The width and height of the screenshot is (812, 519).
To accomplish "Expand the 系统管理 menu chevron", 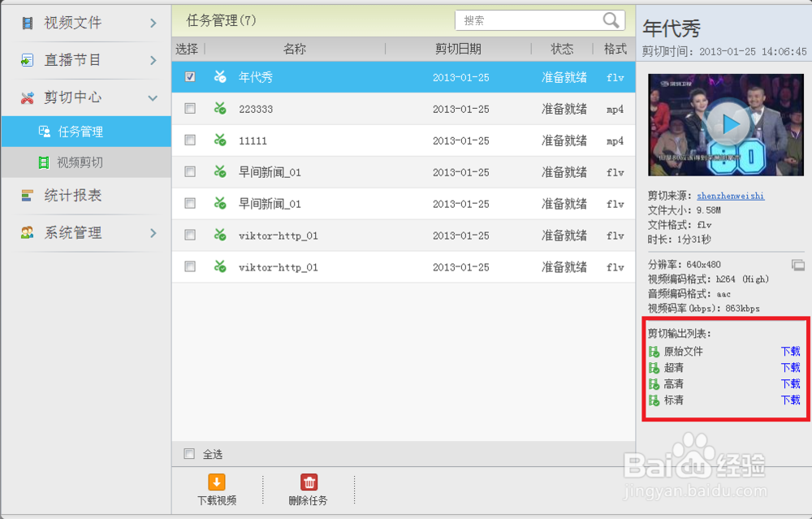I will click(153, 234).
